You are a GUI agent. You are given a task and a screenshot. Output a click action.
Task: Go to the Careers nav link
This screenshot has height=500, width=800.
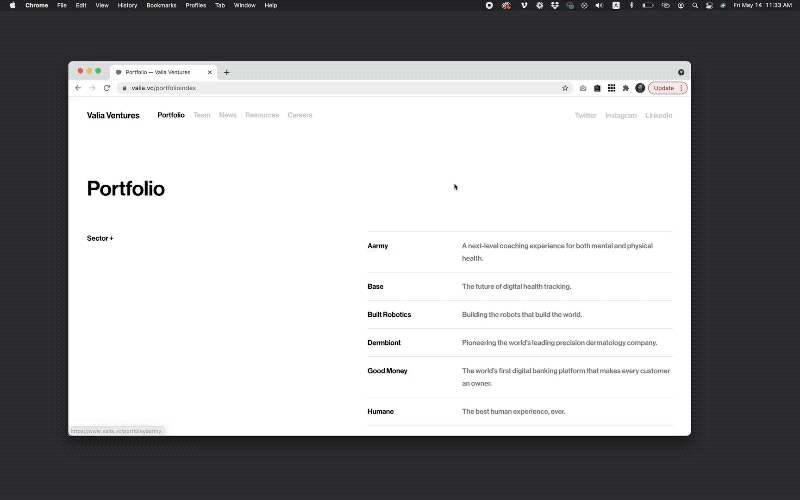(299, 115)
